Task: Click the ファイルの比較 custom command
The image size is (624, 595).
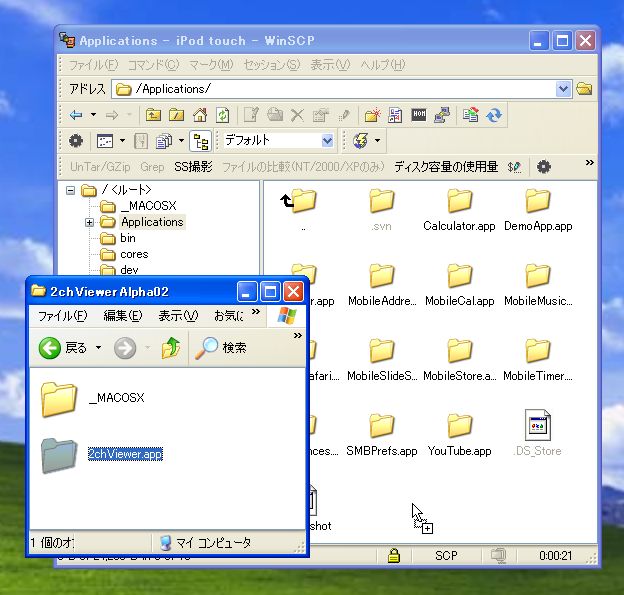Action: (303, 167)
